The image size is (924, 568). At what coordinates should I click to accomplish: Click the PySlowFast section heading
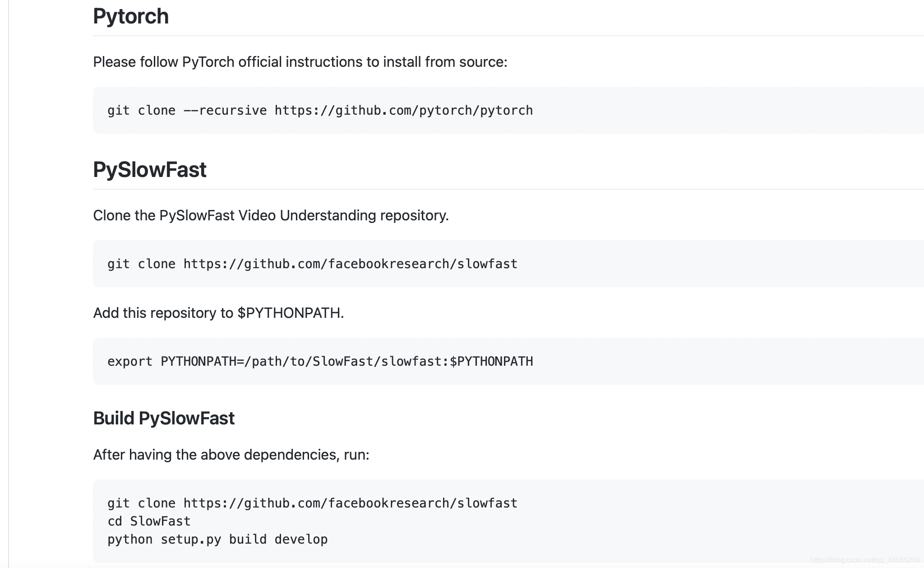click(149, 170)
